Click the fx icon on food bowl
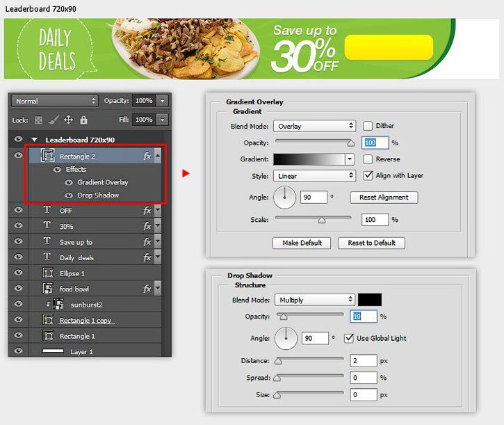Image resolution: width=504 pixels, height=425 pixels. (147, 289)
